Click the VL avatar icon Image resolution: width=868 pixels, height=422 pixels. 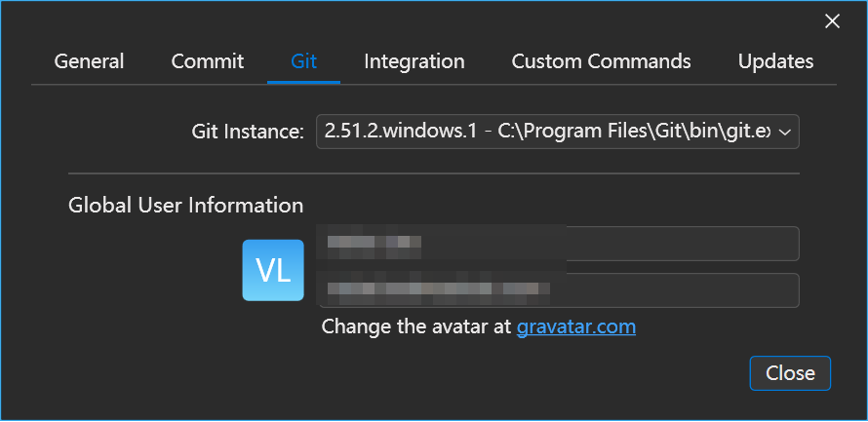click(273, 270)
